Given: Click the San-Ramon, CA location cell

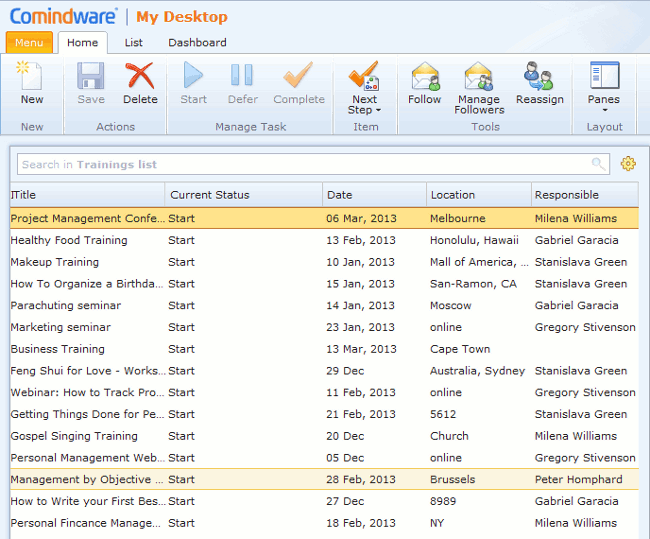Looking at the screenshot, I should point(473,284).
